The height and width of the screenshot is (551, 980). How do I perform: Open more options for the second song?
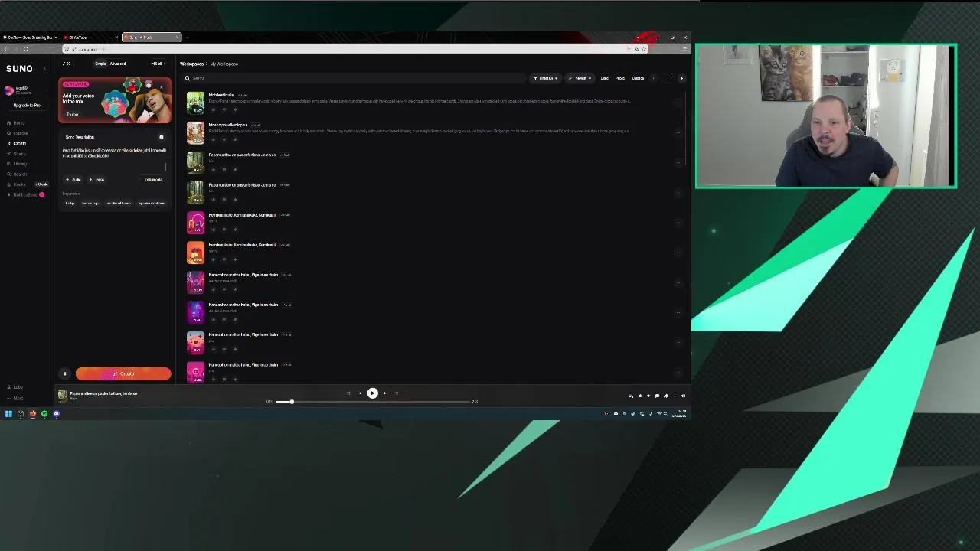[678, 132]
